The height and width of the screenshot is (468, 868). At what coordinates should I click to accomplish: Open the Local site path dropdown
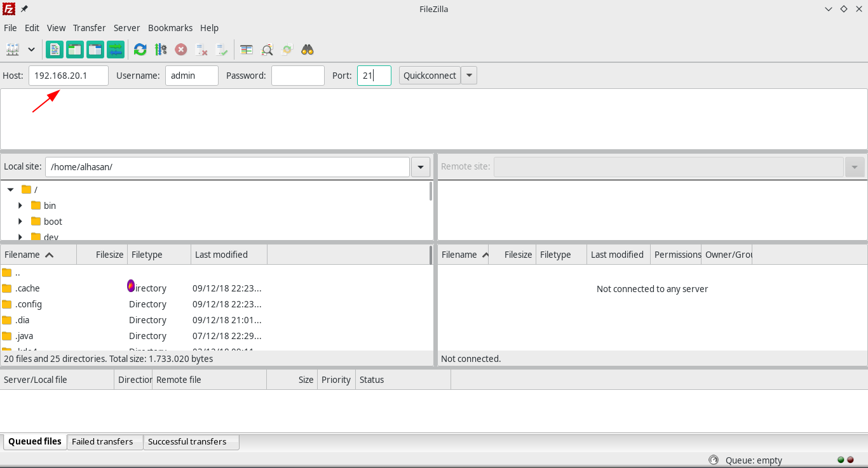pyautogui.click(x=420, y=166)
